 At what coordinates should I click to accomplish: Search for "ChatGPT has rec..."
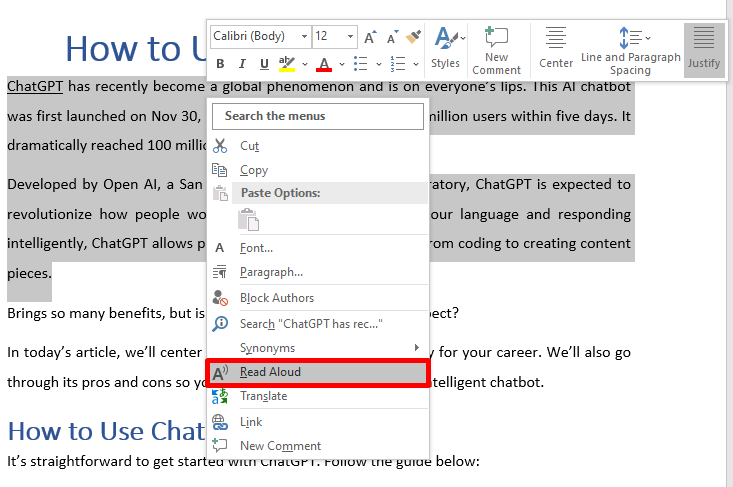[x=317, y=323]
